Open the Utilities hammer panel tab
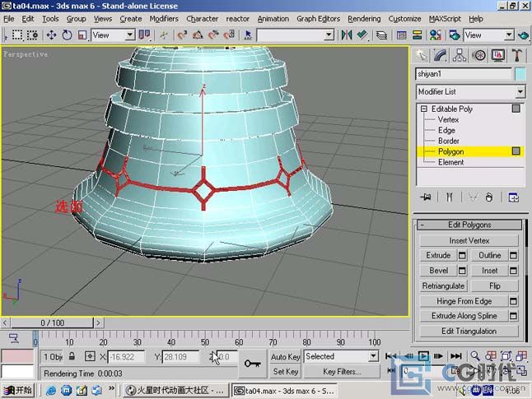 [517, 55]
